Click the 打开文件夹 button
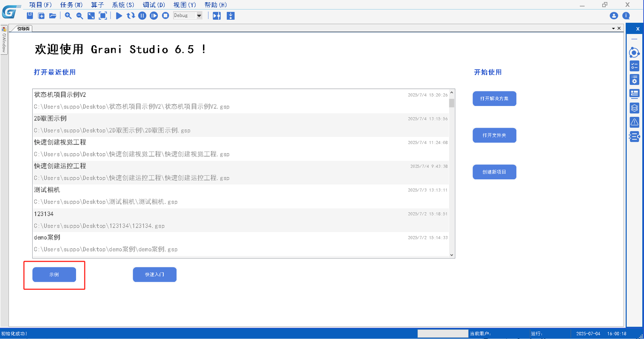644x339 pixels. click(494, 135)
